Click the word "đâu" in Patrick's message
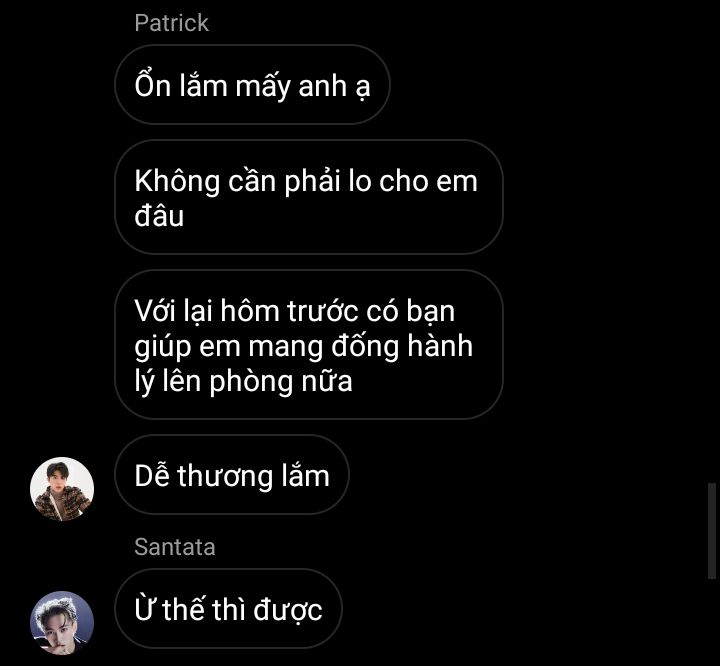This screenshot has height=666, width=720. pyautogui.click(x=159, y=216)
